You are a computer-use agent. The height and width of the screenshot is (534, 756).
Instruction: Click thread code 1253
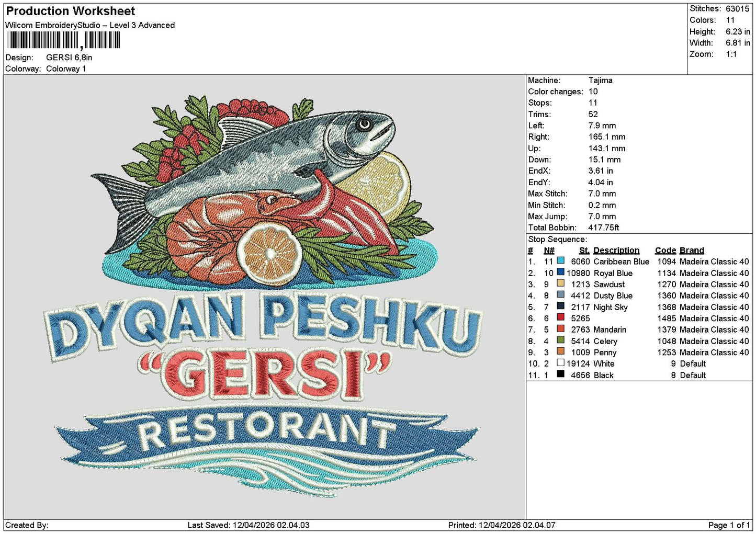(x=667, y=353)
